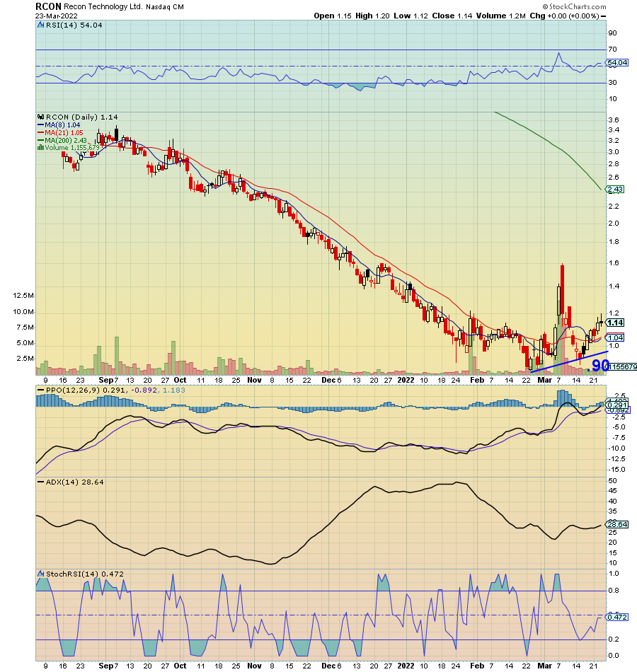Click the chart date 23-Mar-2022
The width and height of the screenshot is (637, 672).
(57, 16)
